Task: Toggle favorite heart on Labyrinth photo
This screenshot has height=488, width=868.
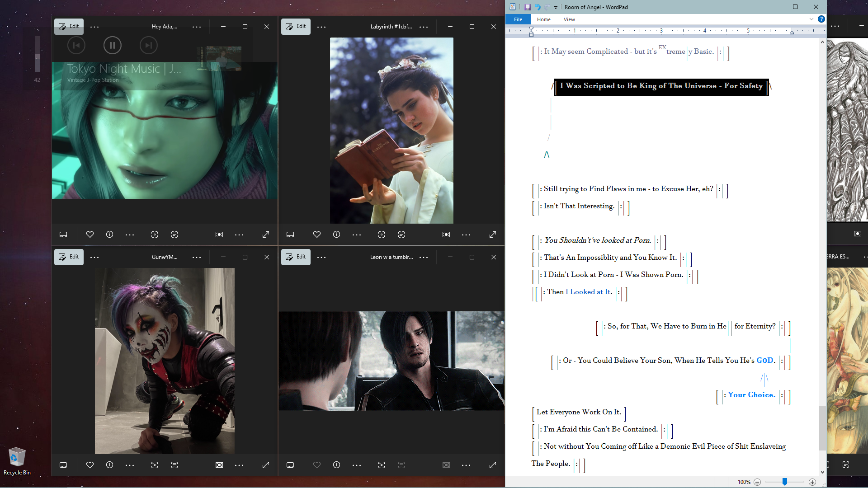Action: tap(317, 235)
